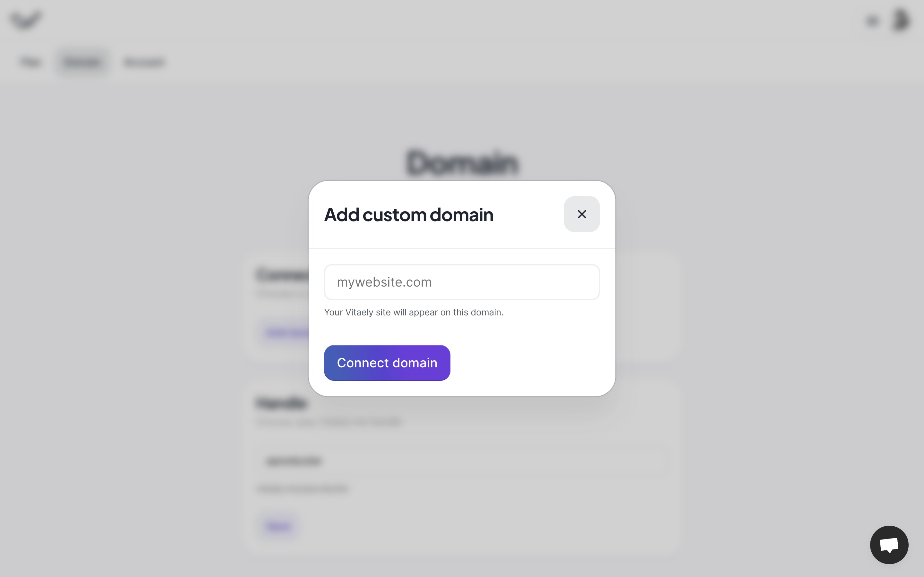The width and height of the screenshot is (924, 577).
Task: Click the Vitaely logo in the top left corner
Action: (26, 20)
